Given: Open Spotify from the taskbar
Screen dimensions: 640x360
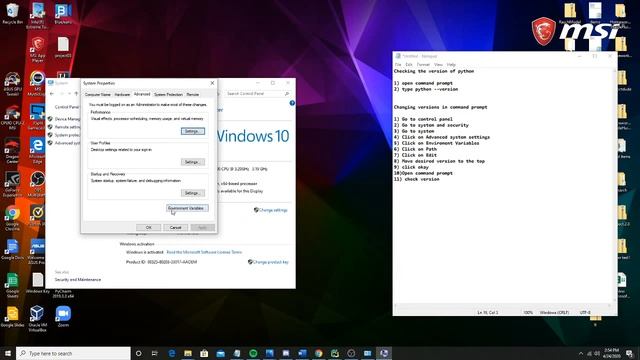Looking at the screenshot, I should [253, 353].
